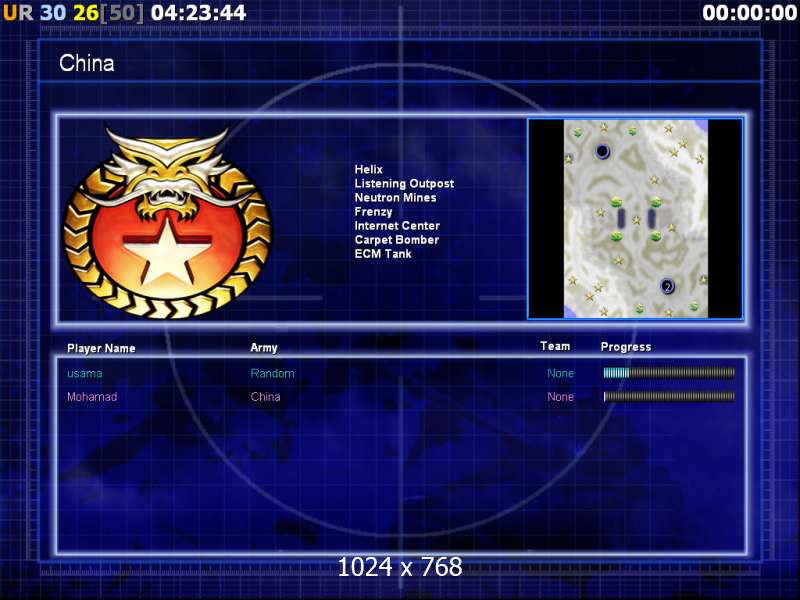Select "Listening Outpost" in the list

(x=404, y=184)
